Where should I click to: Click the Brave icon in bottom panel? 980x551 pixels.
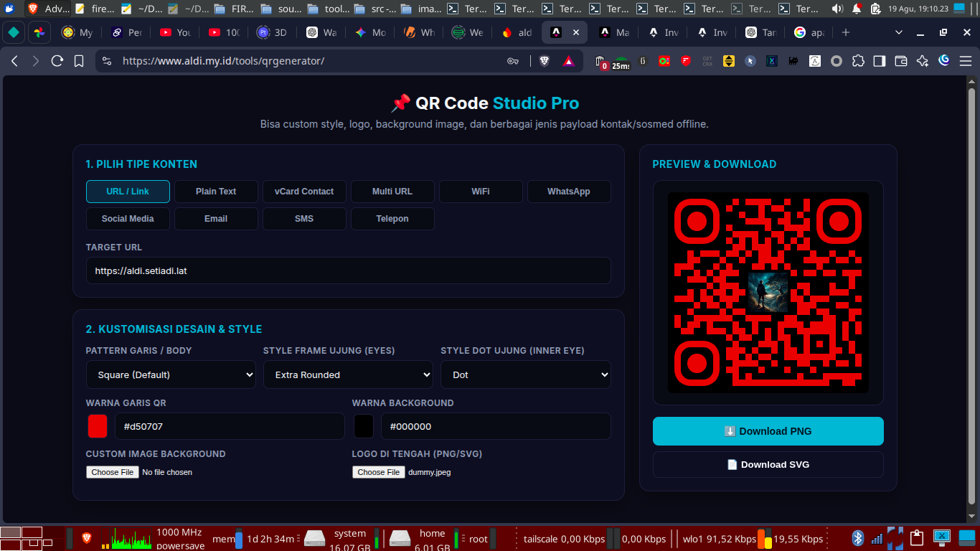(x=87, y=538)
